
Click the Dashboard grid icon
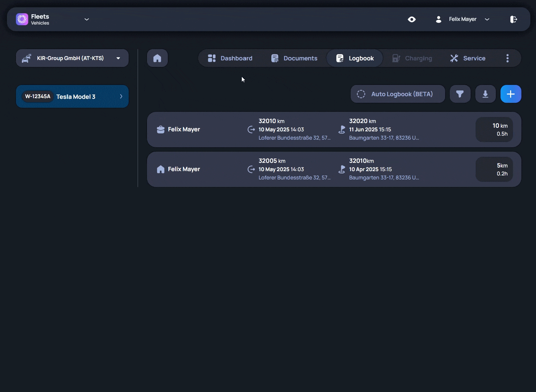coord(212,58)
